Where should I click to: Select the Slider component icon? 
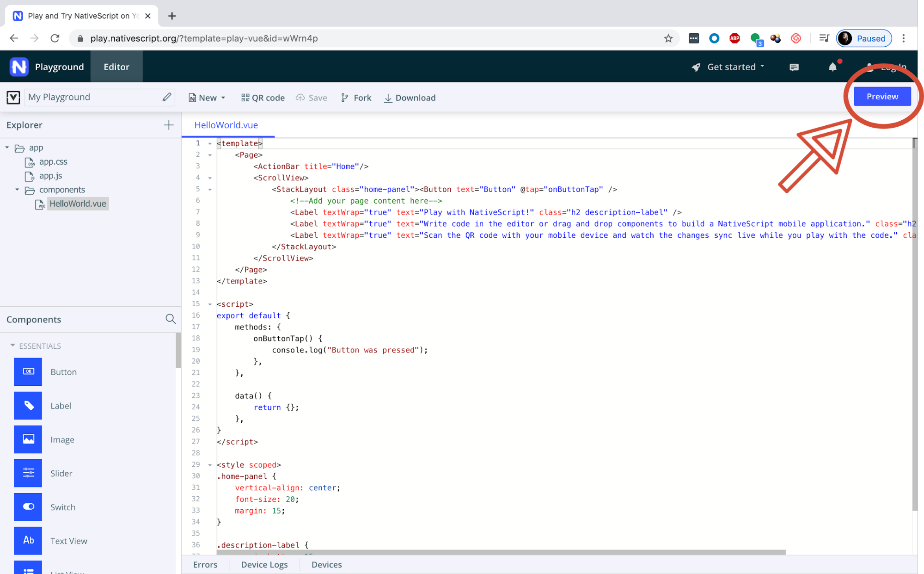28,473
